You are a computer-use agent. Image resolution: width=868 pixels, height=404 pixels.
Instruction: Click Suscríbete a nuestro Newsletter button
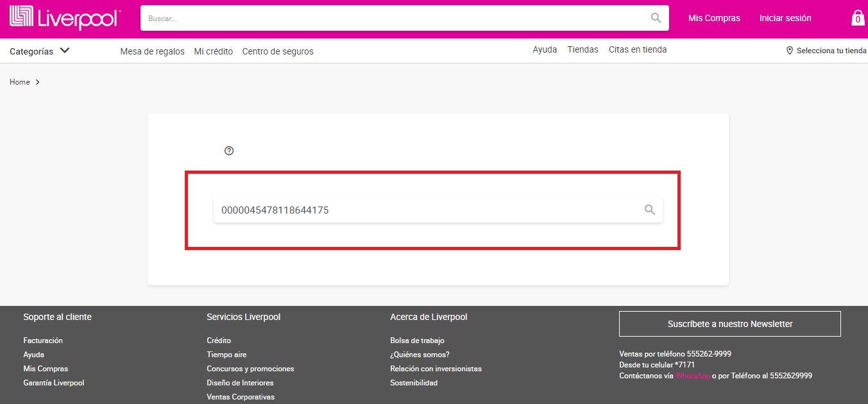tap(730, 324)
